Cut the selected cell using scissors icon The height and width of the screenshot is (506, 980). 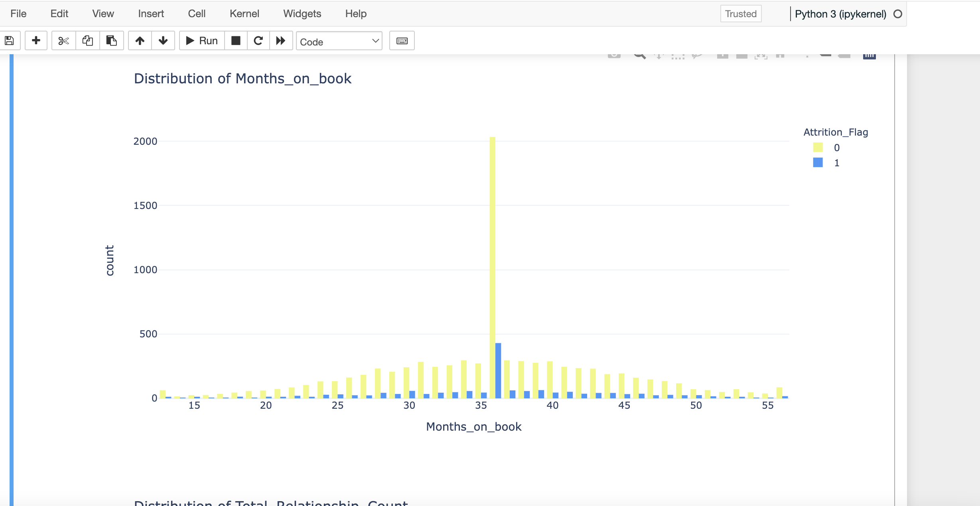(63, 40)
